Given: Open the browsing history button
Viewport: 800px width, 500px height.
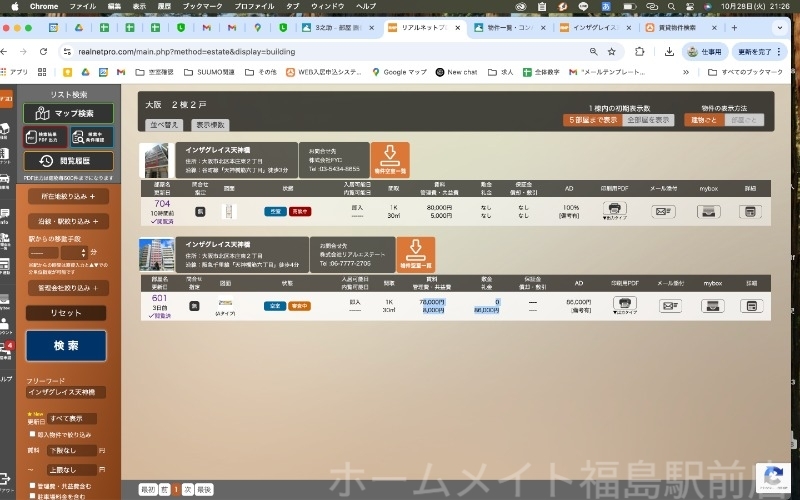Looking at the screenshot, I should (68, 161).
